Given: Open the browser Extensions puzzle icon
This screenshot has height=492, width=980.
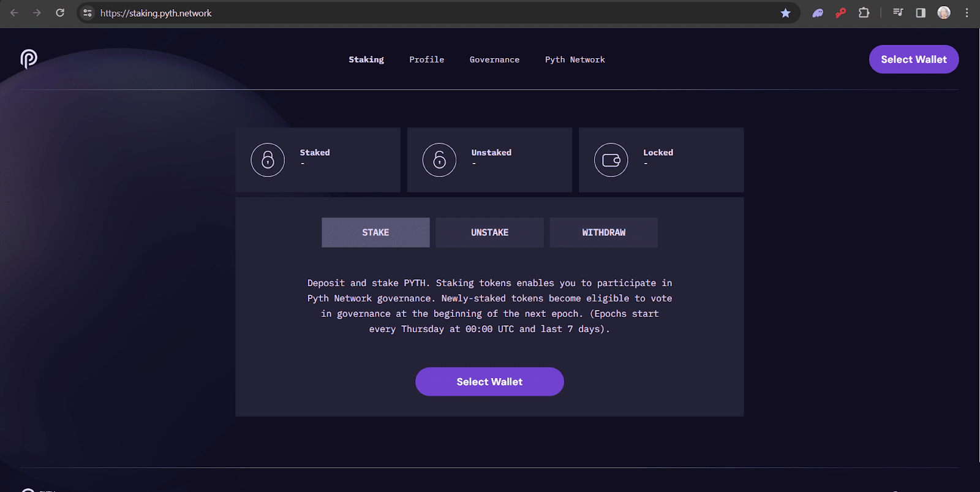Looking at the screenshot, I should pyautogui.click(x=864, y=13).
